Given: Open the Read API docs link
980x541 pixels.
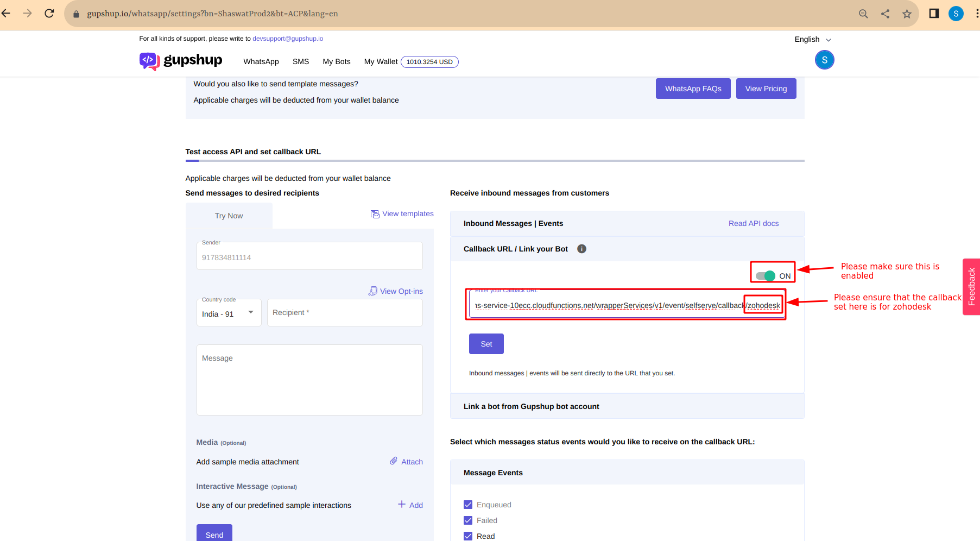Looking at the screenshot, I should tap(754, 223).
